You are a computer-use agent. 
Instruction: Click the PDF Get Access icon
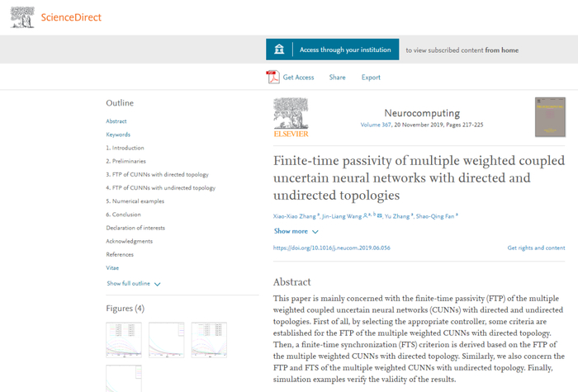click(x=272, y=78)
